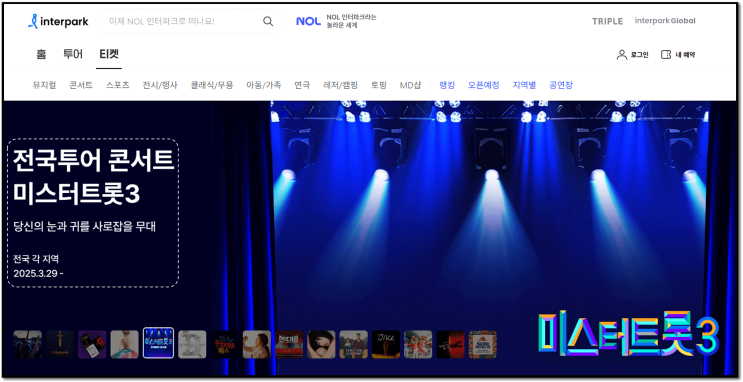Open the 공연장 venues link
743x382 pixels.
(561, 85)
